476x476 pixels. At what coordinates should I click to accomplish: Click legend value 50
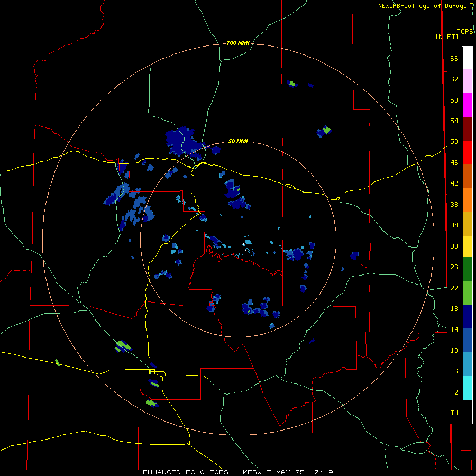click(454, 141)
